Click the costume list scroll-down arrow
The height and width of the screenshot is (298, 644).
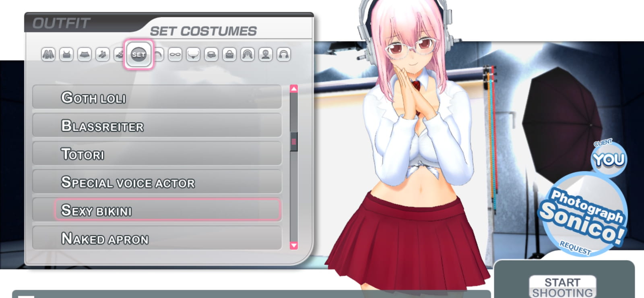pos(294,245)
